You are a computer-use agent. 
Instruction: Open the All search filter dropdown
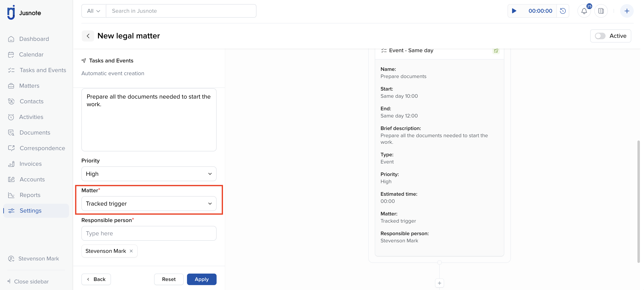coord(93,11)
